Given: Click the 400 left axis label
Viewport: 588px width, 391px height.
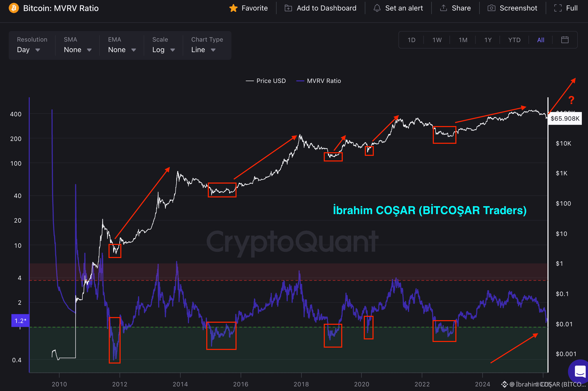Looking at the screenshot, I should point(16,114).
